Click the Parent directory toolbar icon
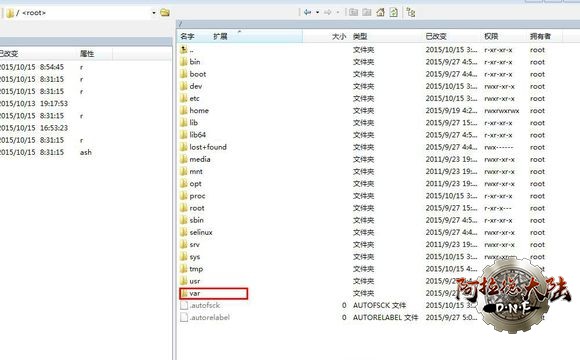Screen dimensions: 580x360 coord(353,12)
